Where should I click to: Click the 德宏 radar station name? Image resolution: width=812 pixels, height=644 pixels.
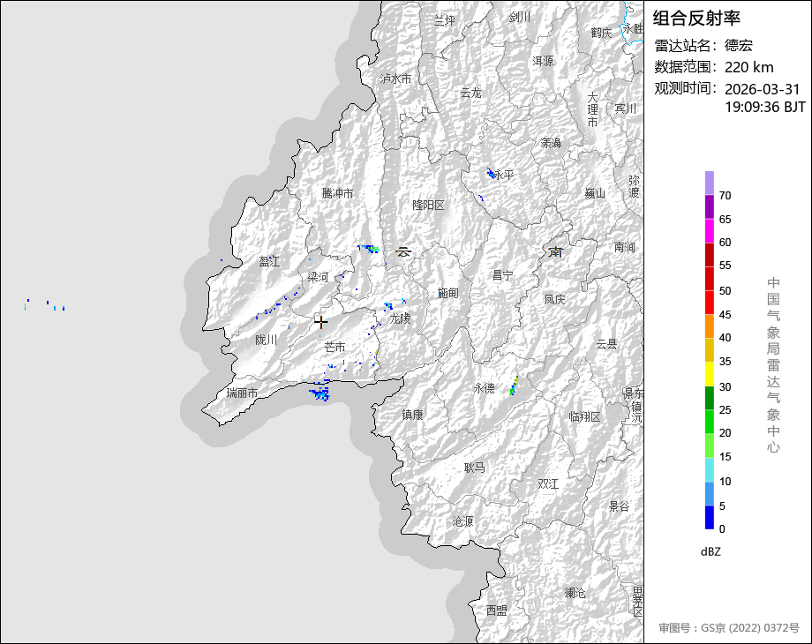(x=739, y=46)
